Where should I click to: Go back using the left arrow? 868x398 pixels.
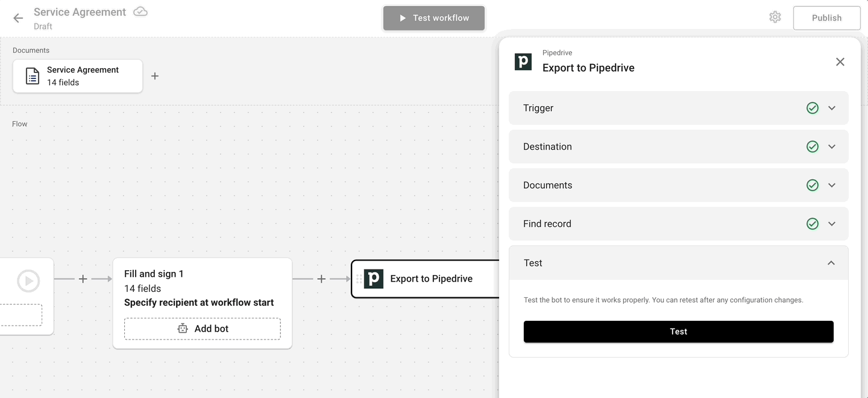click(x=18, y=18)
